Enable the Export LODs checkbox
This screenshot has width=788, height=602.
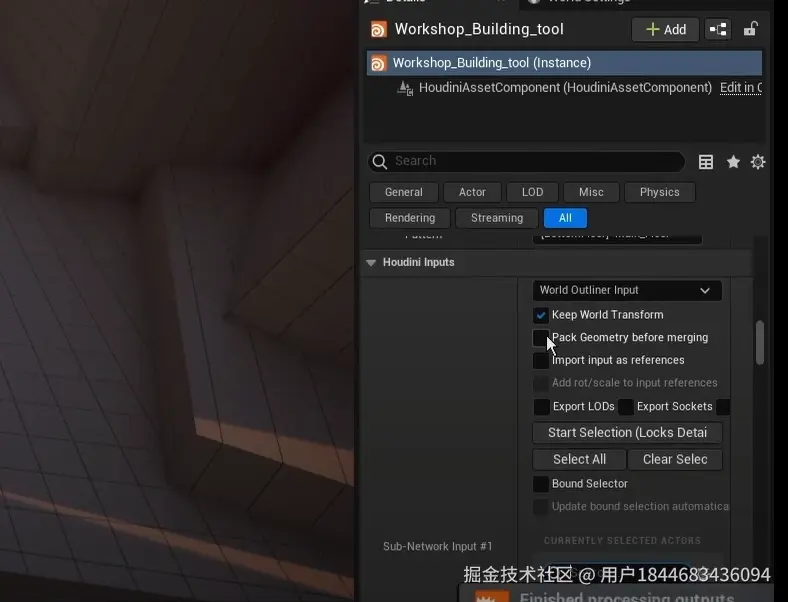coord(541,407)
